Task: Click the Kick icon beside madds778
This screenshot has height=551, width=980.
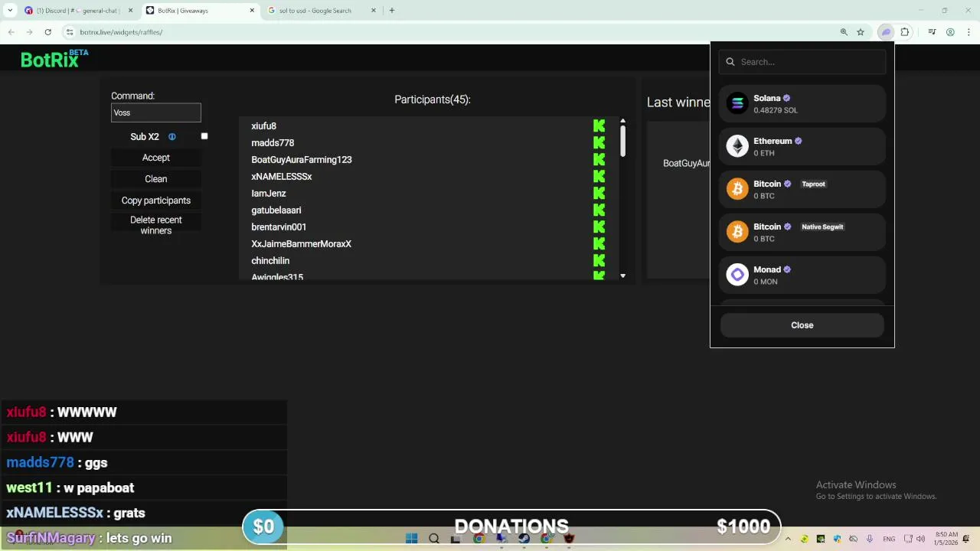Action: [599, 142]
